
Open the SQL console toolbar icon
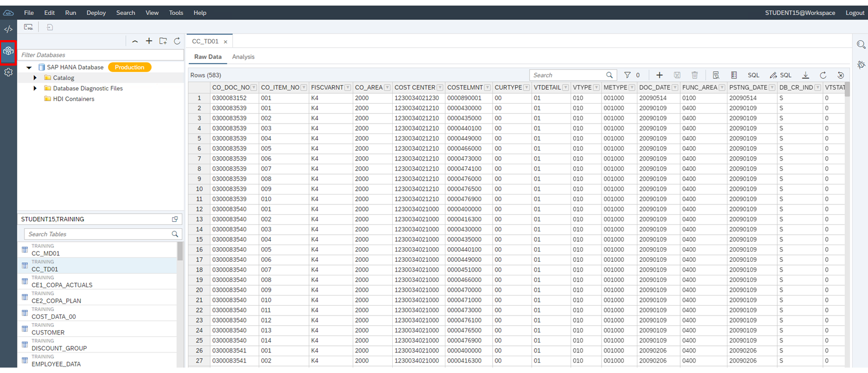(28, 27)
